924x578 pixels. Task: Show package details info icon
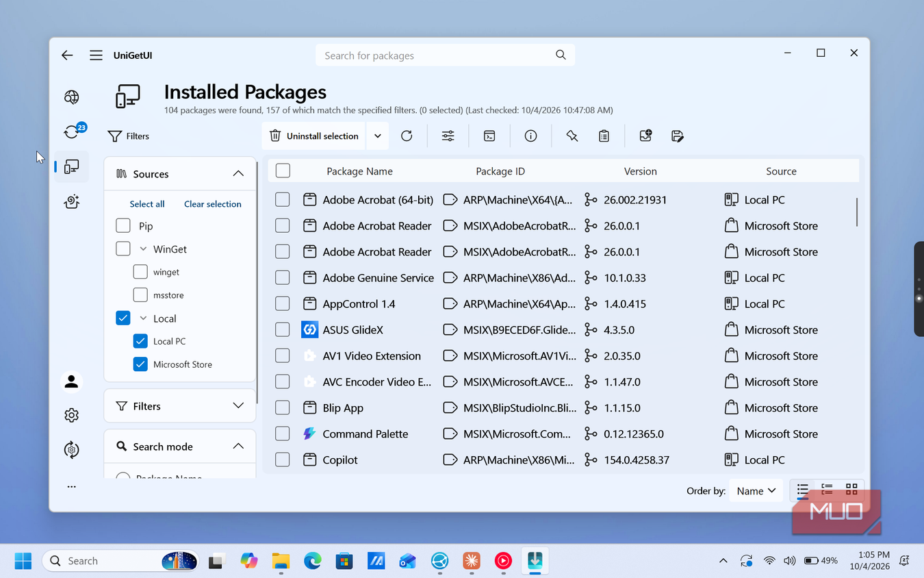coord(530,136)
